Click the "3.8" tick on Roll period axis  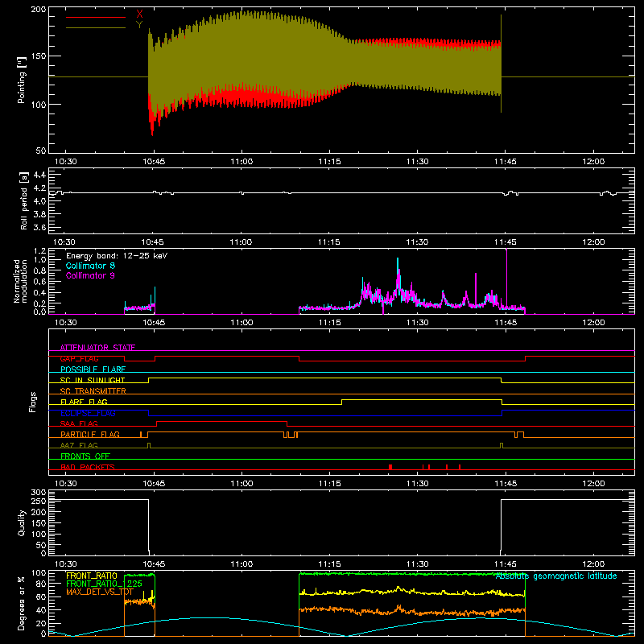click(x=39, y=214)
